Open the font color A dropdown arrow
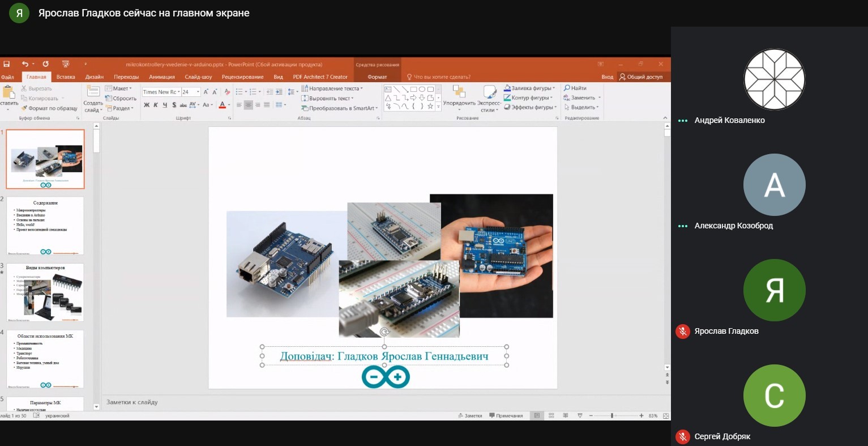This screenshot has height=446, width=868. (x=230, y=105)
